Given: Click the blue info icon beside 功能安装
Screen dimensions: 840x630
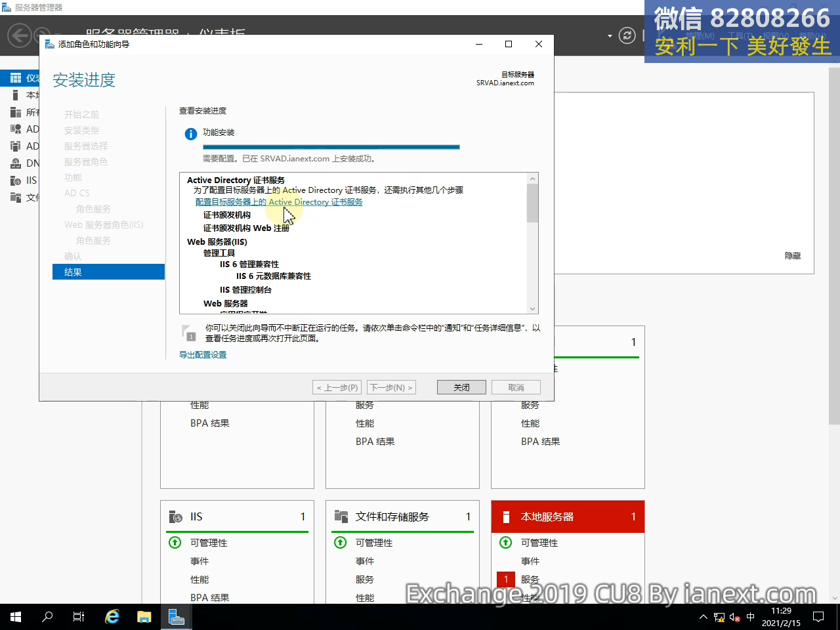Looking at the screenshot, I should (x=191, y=134).
